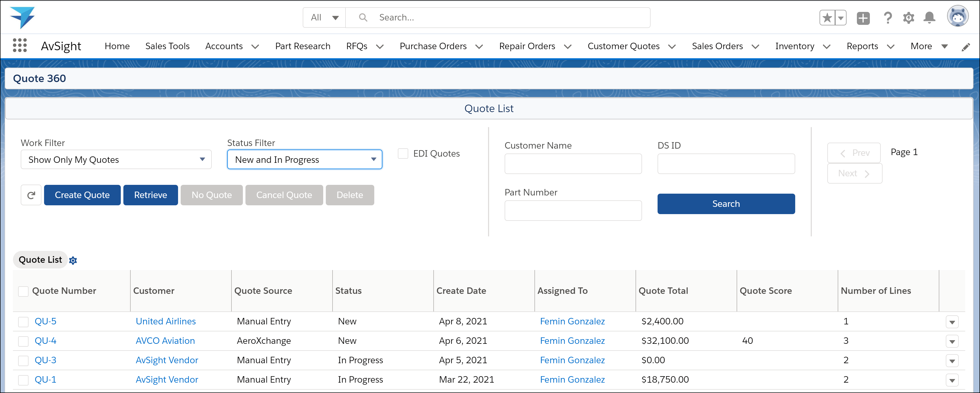
Task: Open QU-5 row actions dropdown
Action: tap(952, 322)
